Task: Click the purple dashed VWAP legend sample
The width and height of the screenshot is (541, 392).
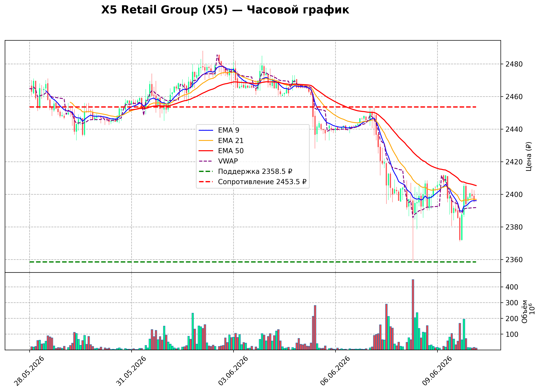Action: click(206, 161)
